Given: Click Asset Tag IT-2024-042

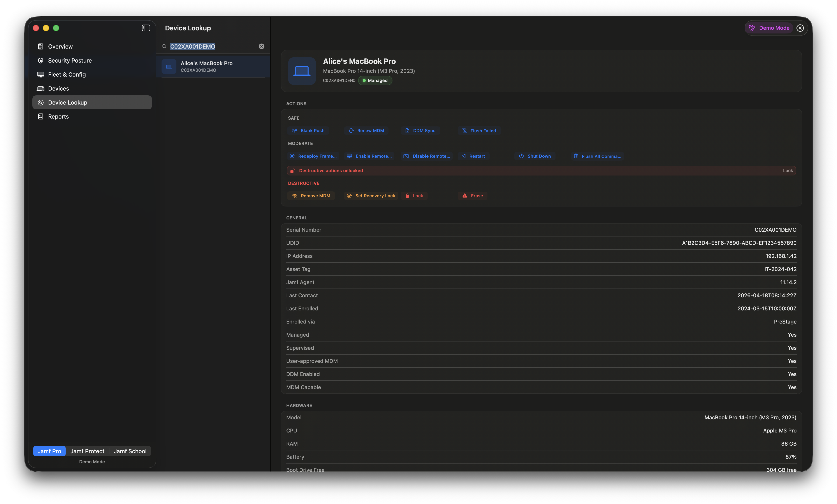Looking at the screenshot, I should point(780,269).
